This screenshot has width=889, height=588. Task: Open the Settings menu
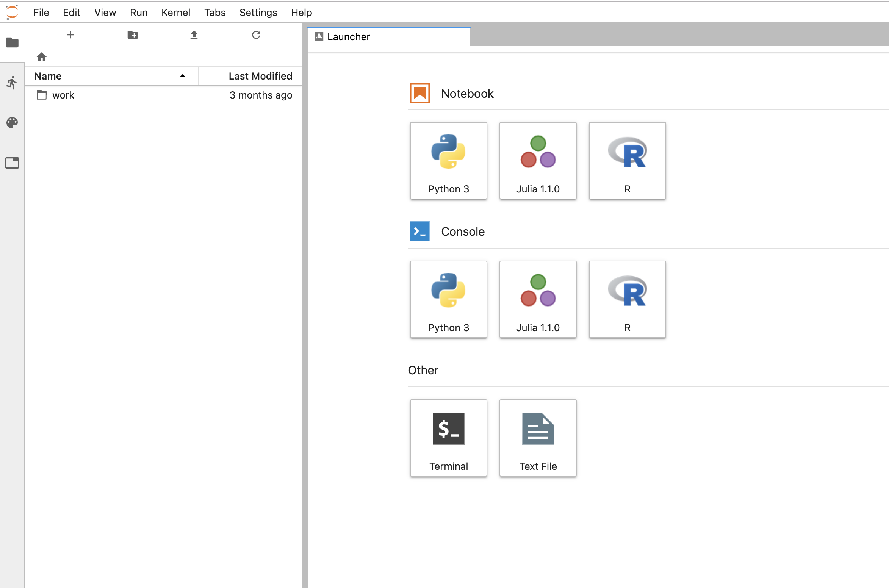click(258, 13)
